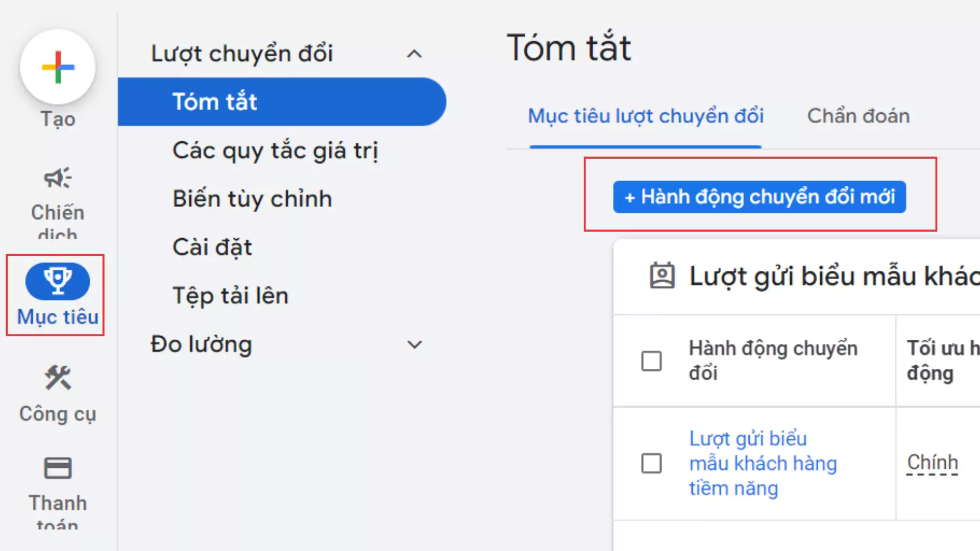Collapse the Lượt chuyển đổi section

pyautogui.click(x=414, y=54)
